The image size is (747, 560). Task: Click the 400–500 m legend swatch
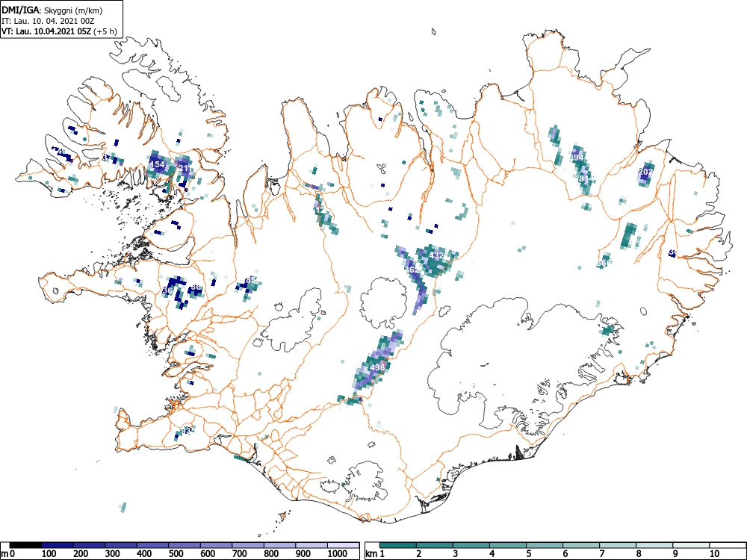pyautogui.click(x=153, y=545)
